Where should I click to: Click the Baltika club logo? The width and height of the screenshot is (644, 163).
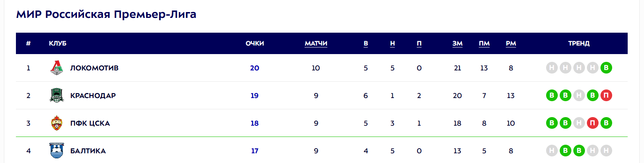click(x=57, y=151)
